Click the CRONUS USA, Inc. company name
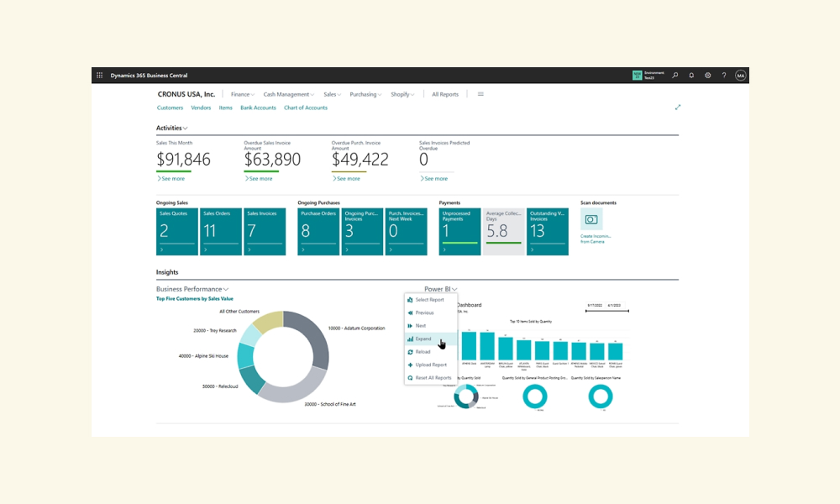This screenshot has width=840, height=504. tap(186, 94)
